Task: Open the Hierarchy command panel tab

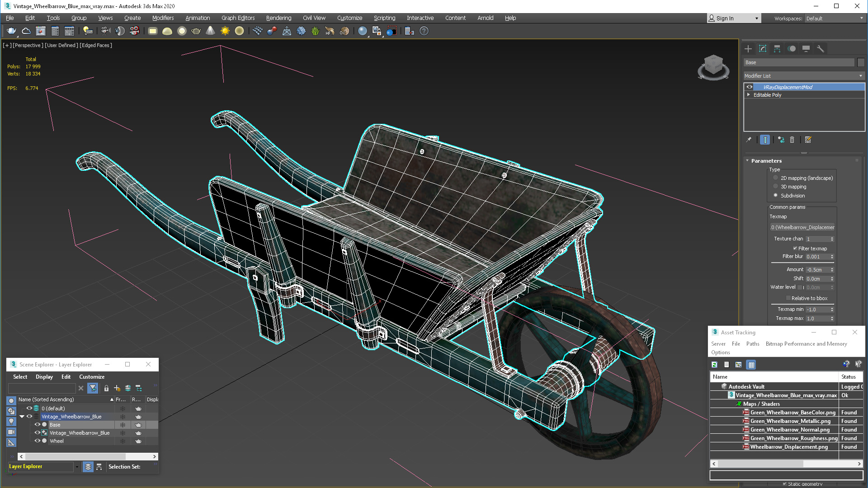Action: pyautogui.click(x=777, y=49)
